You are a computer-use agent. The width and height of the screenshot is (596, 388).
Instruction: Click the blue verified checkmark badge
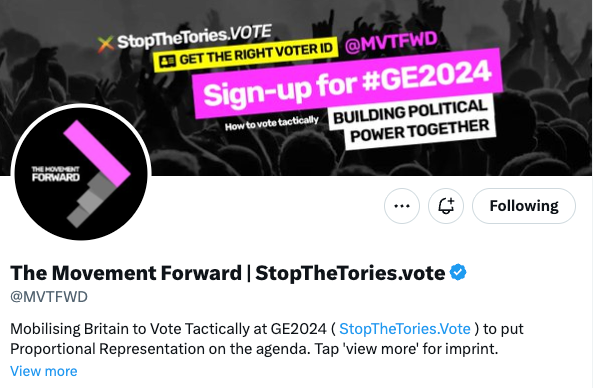pyautogui.click(x=458, y=272)
